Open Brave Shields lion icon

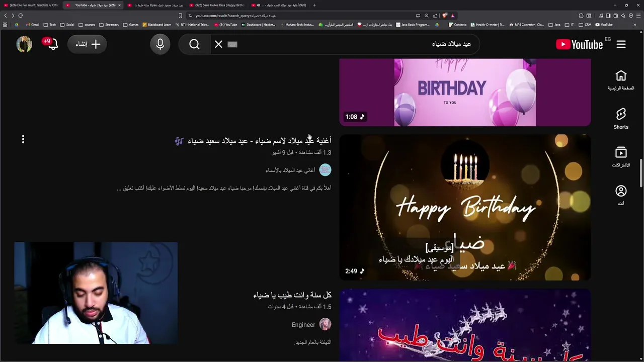(x=445, y=16)
